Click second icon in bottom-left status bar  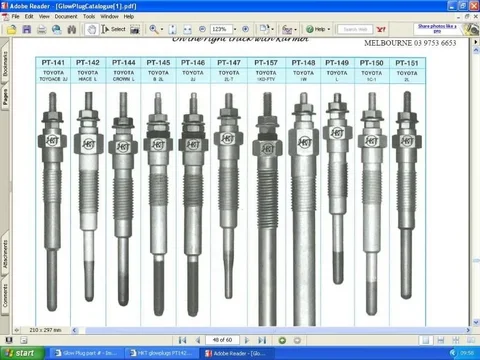[24, 340]
